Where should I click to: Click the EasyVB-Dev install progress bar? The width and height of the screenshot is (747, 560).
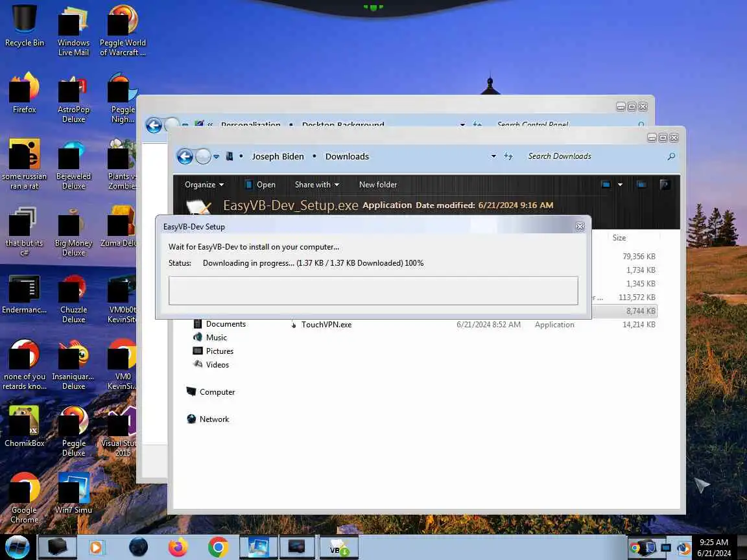[x=373, y=290]
